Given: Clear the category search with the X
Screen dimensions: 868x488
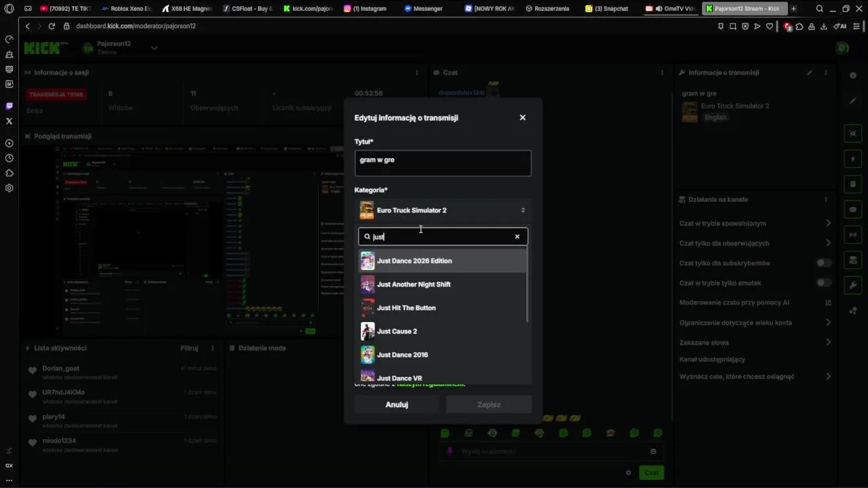Looking at the screenshot, I should coord(517,237).
